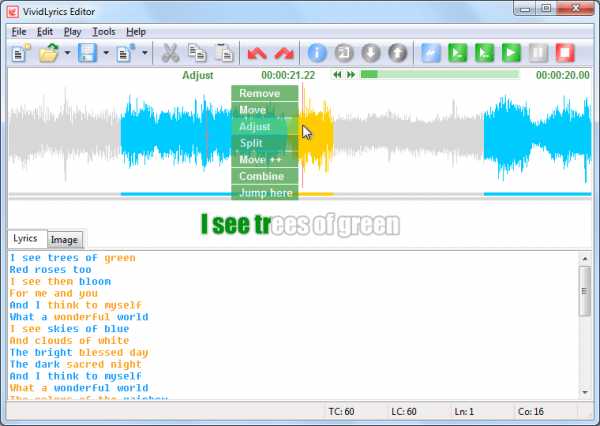600x426 pixels.
Task: Cut selection with the scissors icon
Action: (x=170, y=53)
